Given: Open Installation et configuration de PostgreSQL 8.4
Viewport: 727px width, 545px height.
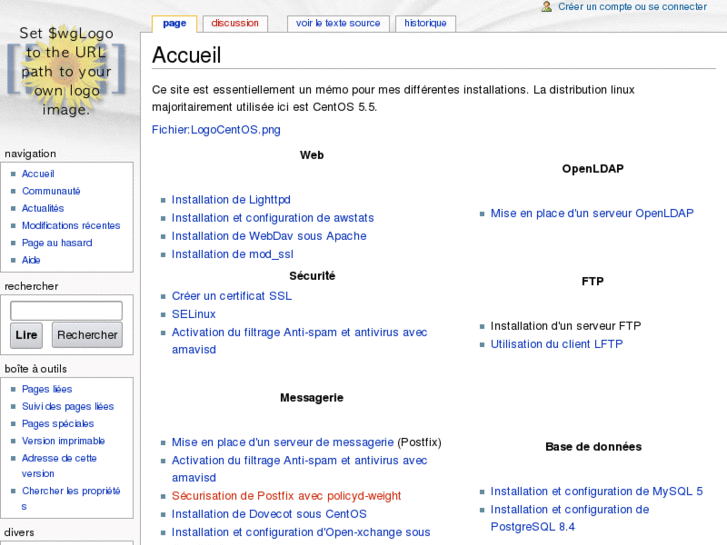Looking at the screenshot, I should (x=570, y=518).
